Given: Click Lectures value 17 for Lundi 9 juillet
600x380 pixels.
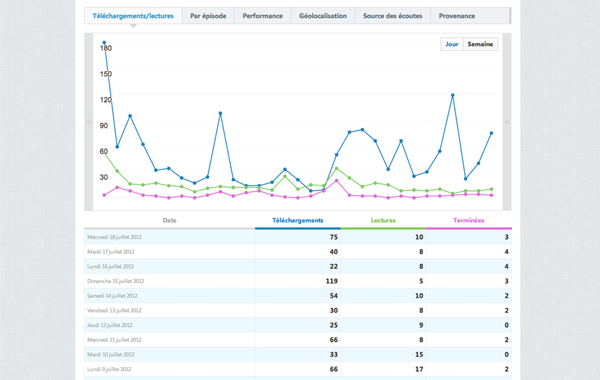Looking at the screenshot, I should 419,369.
